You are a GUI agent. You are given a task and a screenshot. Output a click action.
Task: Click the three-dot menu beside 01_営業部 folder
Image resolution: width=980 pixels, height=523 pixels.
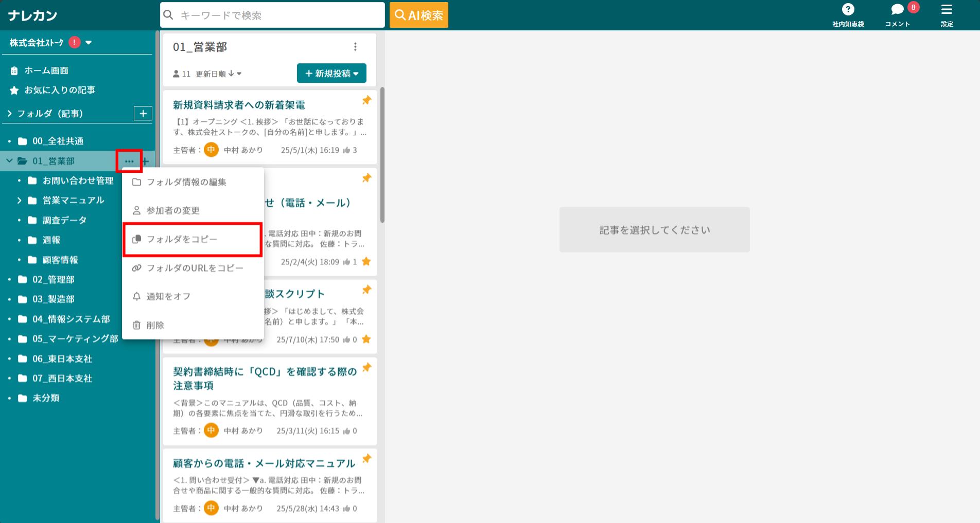click(x=129, y=161)
